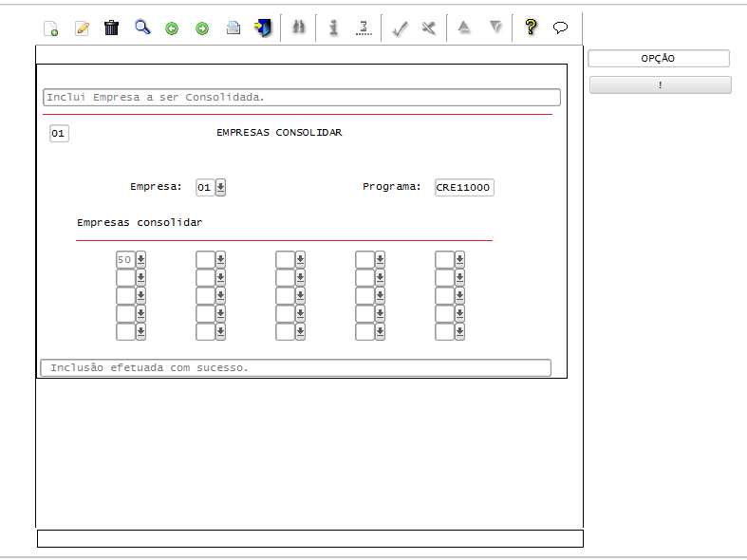Click the hourglass toolbar icon

click(364, 28)
